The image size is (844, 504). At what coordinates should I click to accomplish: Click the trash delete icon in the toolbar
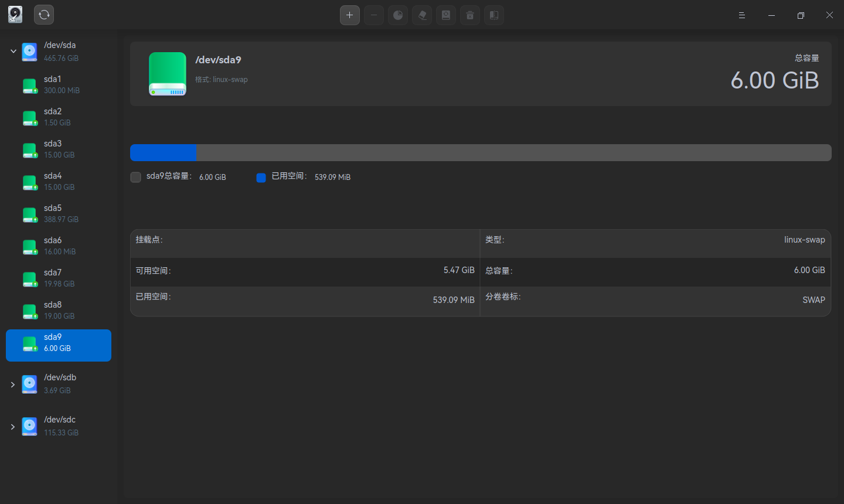click(470, 15)
